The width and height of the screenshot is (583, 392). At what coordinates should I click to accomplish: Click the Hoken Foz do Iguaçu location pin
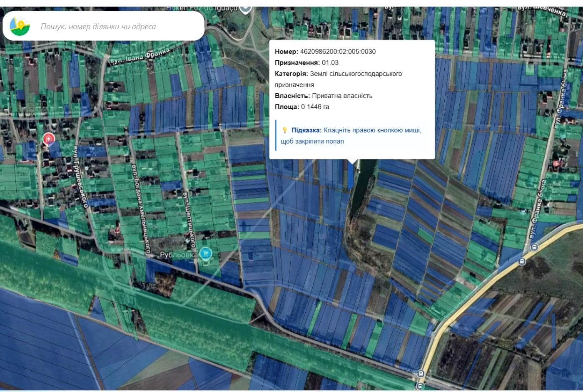[246, 7]
